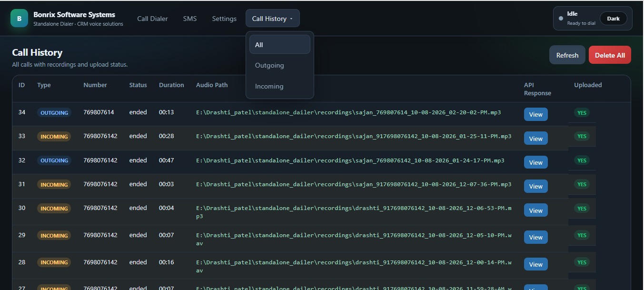Click the OUTGOING badge in row 34
This screenshot has height=290, width=644.
click(54, 113)
